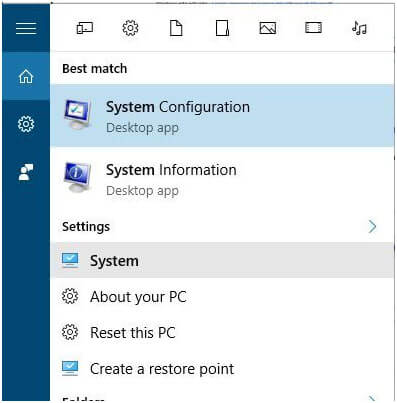Click the System Configuration monitor icon
Viewport: 397px width, 403px height.
tap(77, 115)
